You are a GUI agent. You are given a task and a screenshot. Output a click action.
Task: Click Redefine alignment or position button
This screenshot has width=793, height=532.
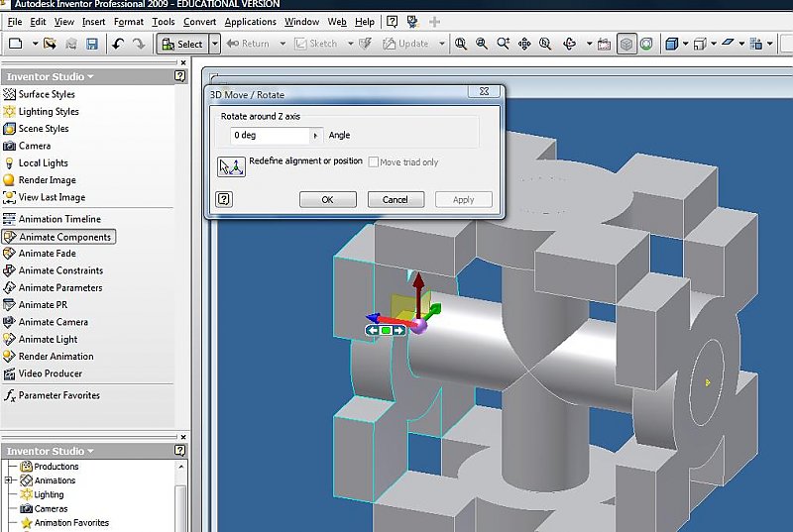click(x=231, y=166)
